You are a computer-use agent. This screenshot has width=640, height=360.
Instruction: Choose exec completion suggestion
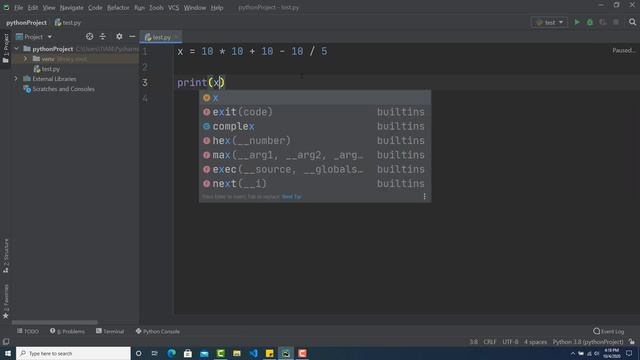pos(315,169)
